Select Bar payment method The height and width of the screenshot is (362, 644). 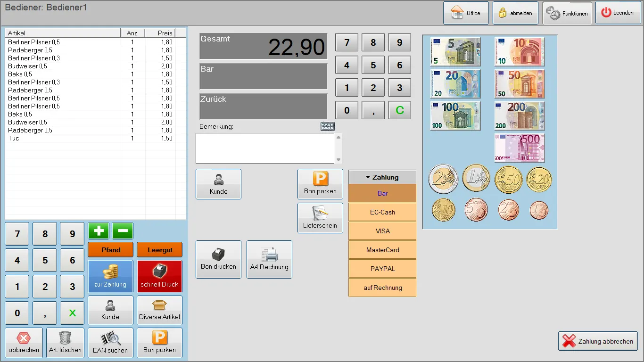[382, 193]
